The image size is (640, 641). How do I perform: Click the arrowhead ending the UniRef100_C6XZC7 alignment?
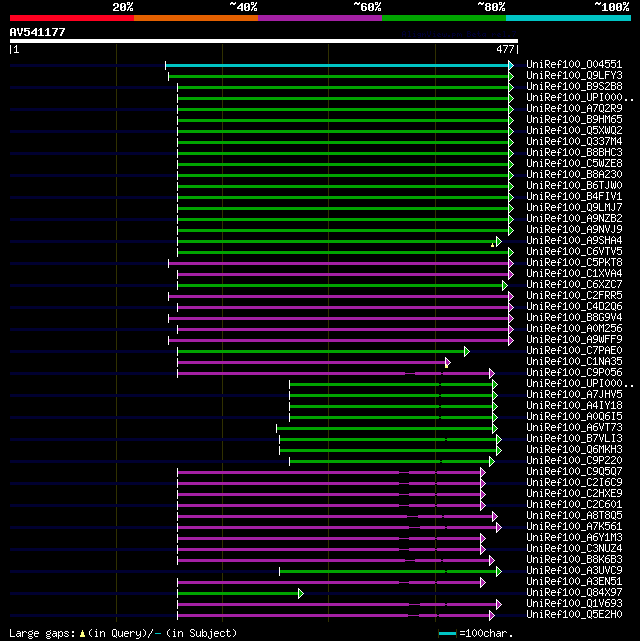pos(505,285)
